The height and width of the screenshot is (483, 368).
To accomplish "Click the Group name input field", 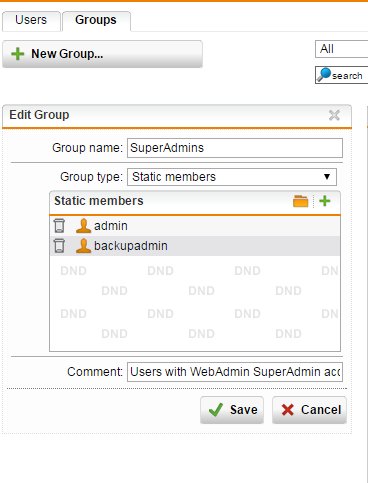I will tap(235, 148).
